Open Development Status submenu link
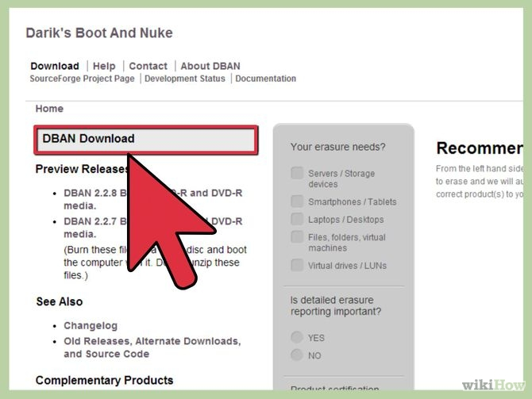The height and width of the screenshot is (399, 532). coord(185,79)
